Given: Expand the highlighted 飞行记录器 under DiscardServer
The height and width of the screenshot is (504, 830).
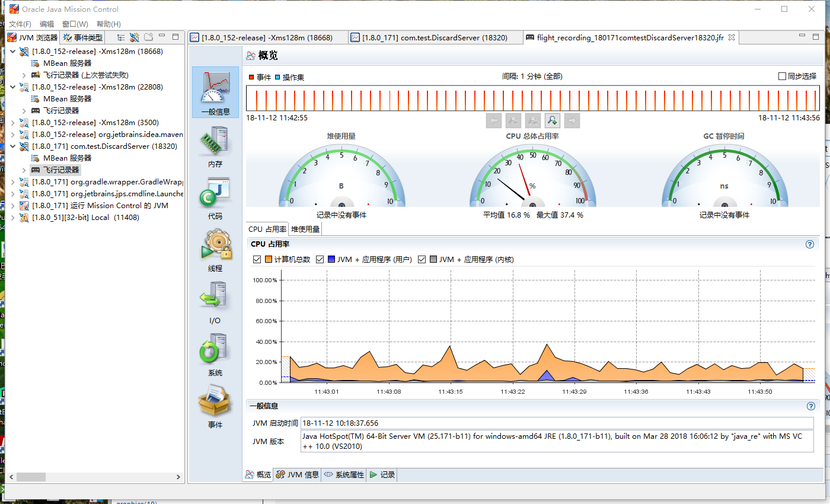Looking at the screenshot, I should (x=24, y=170).
